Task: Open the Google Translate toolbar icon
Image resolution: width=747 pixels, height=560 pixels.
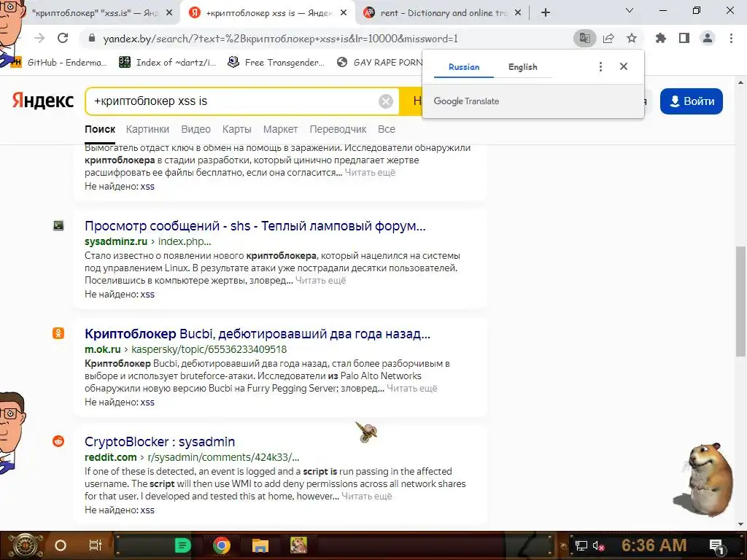Action: tap(584, 38)
